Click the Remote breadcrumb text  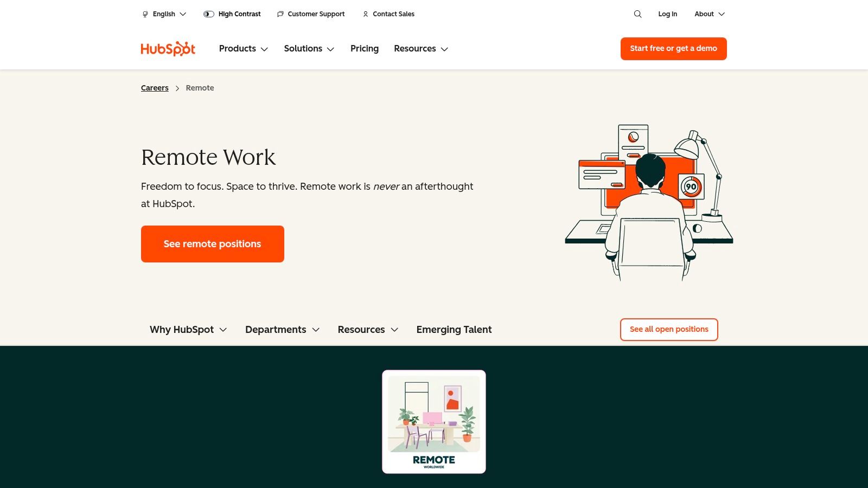pyautogui.click(x=200, y=88)
